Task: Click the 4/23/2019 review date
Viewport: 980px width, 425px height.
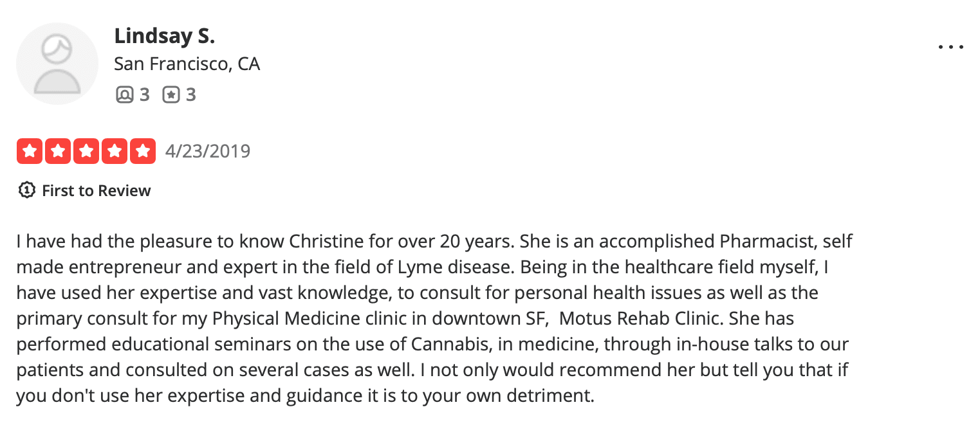Action: point(208,151)
